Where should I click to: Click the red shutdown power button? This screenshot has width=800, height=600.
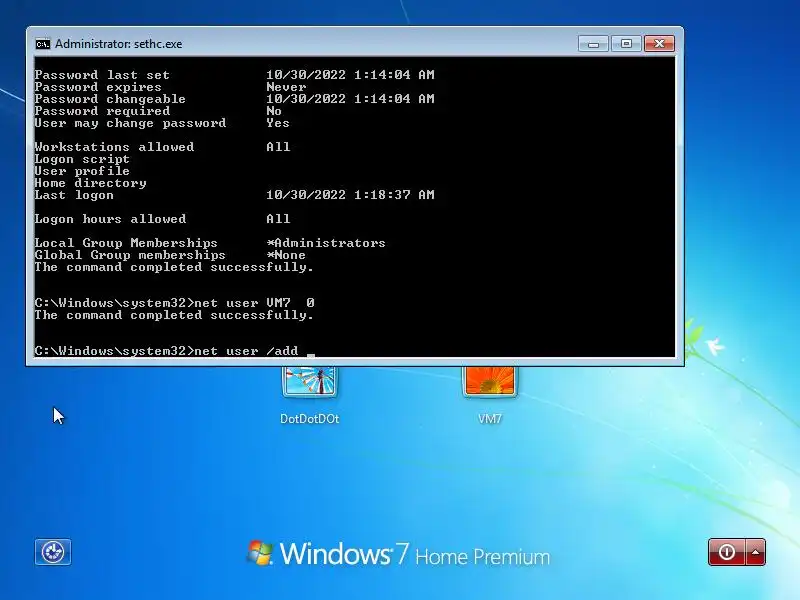pos(727,552)
